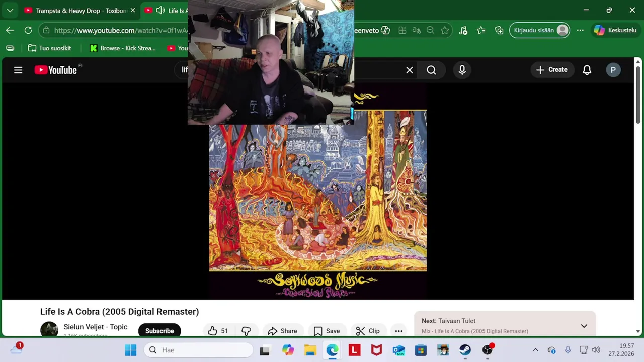
Task: Open the account avatar menu labeled P
Action: [x=613, y=70]
